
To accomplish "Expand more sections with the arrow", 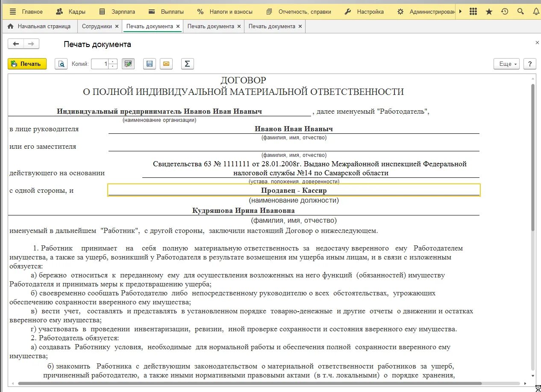I will 460,12.
